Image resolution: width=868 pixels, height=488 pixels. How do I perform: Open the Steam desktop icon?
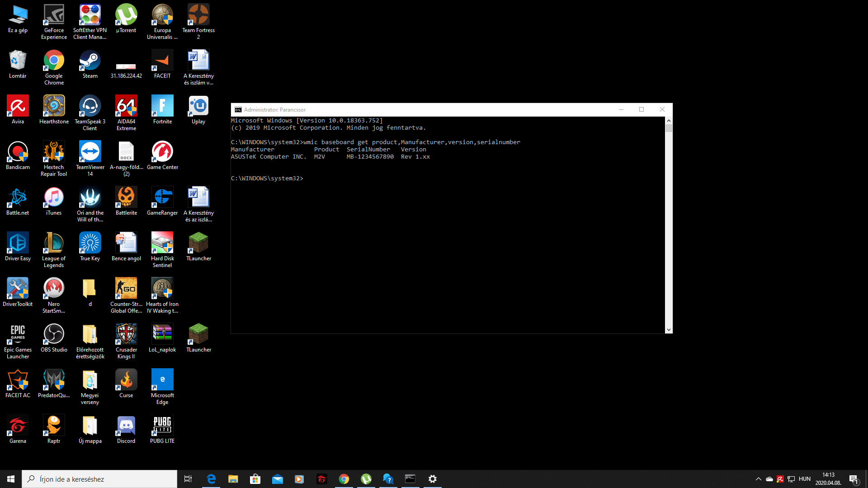(x=90, y=61)
